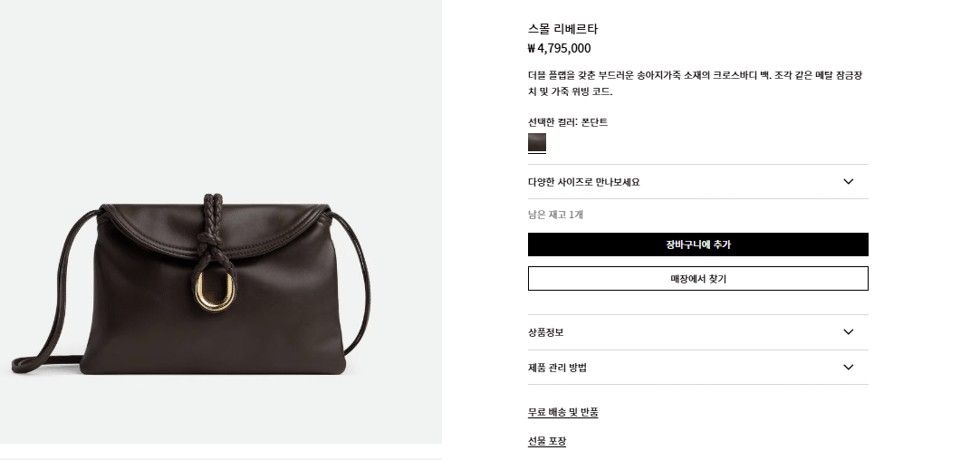
Task: Add the bag with 장바구니에 추가
Action: 698,244
